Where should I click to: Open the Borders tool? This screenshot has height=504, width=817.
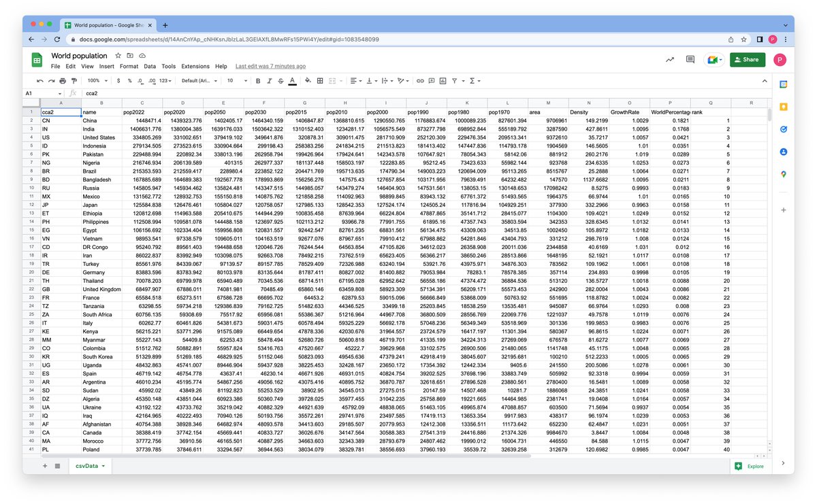click(x=319, y=80)
